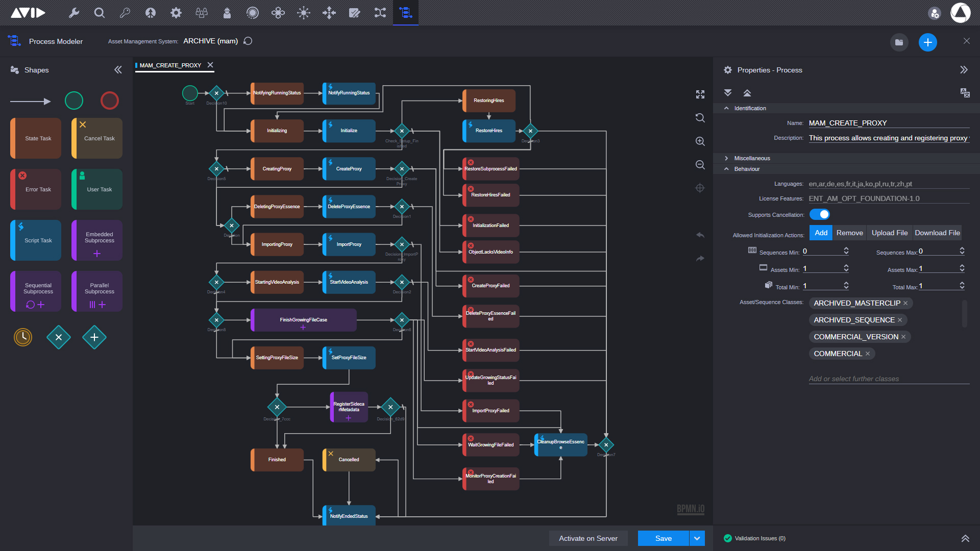980x551 pixels.
Task: Select the sequence flow arrow shape
Action: pos(31,101)
